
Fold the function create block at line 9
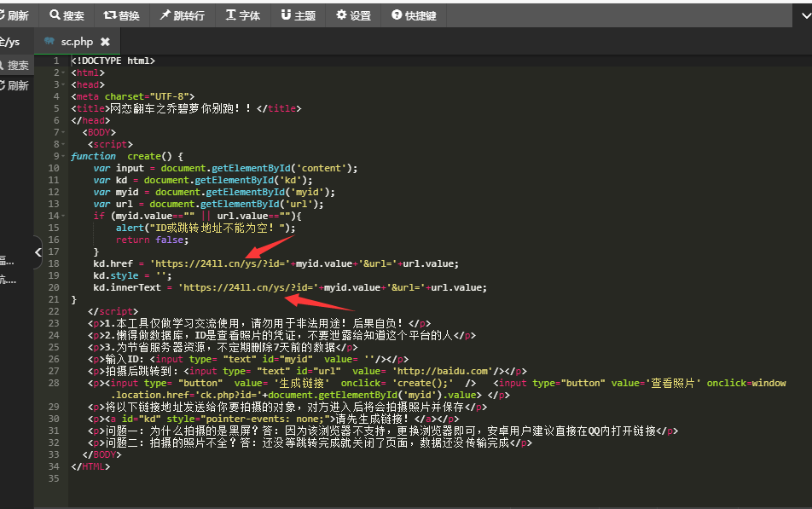65,156
